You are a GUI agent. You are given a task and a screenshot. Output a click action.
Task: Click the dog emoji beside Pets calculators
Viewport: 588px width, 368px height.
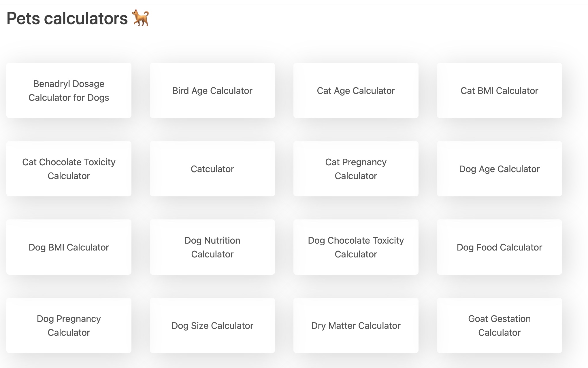coord(140,18)
